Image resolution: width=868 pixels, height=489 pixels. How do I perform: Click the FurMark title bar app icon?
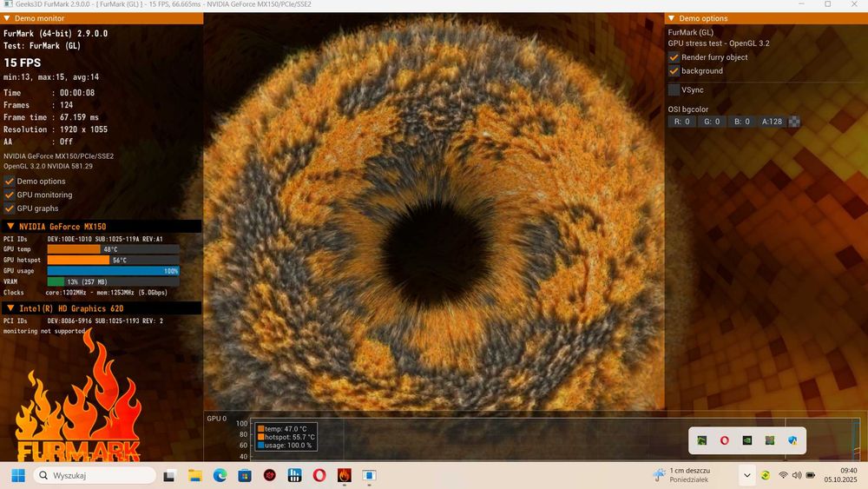pyautogui.click(x=8, y=3)
